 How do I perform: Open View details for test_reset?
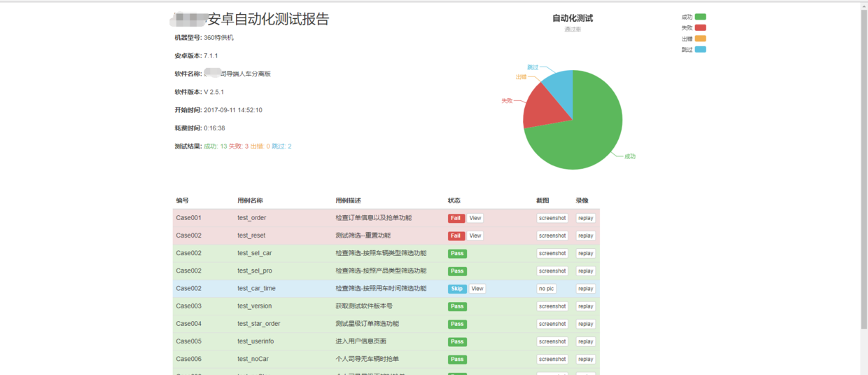475,236
